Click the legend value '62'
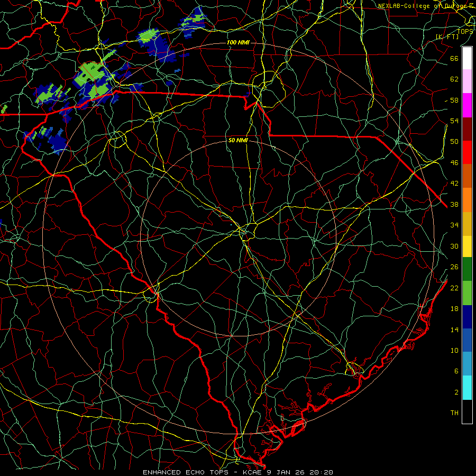476x476 pixels. (454, 79)
